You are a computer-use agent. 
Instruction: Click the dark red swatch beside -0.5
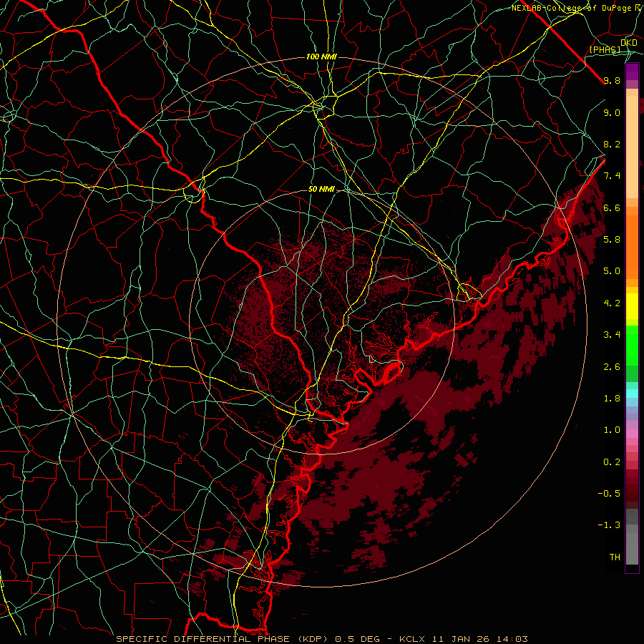pos(632,497)
